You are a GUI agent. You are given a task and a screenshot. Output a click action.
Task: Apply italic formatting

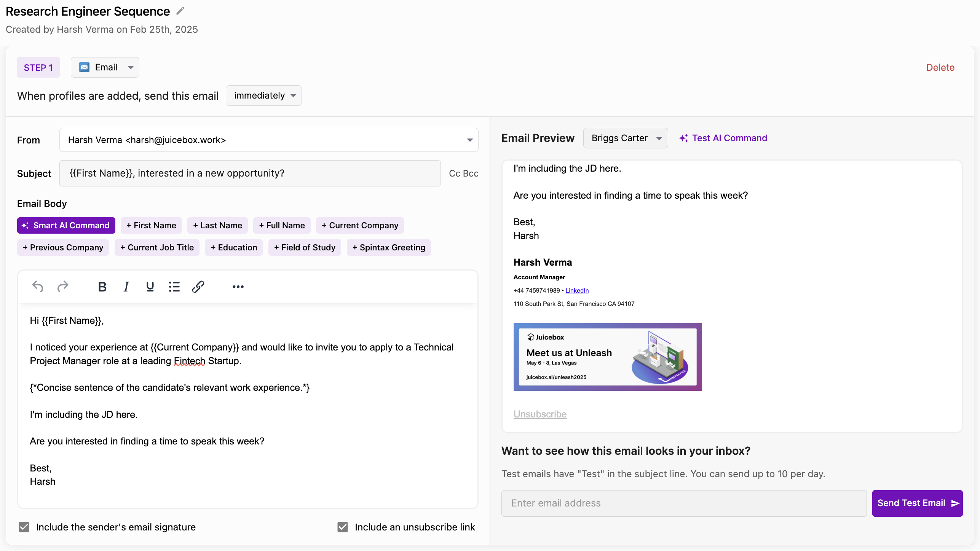click(x=126, y=287)
